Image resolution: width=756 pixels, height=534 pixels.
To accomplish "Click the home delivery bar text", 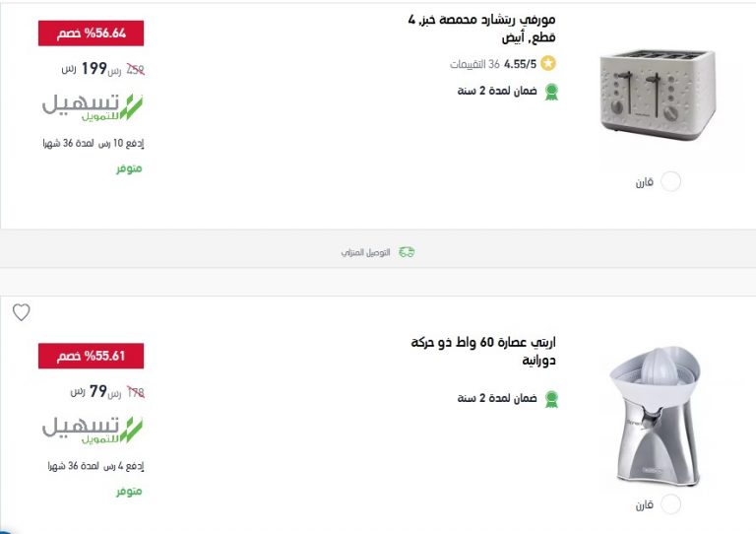I will 365,252.
